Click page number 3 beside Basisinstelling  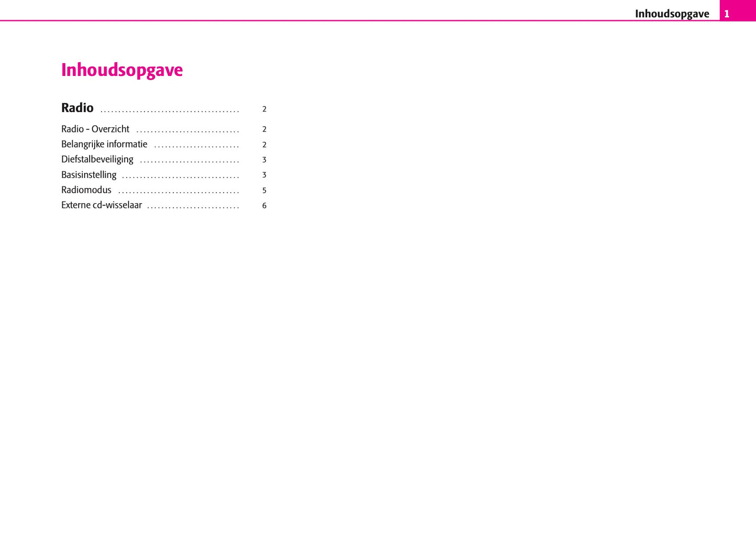click(x=264, y=175)
